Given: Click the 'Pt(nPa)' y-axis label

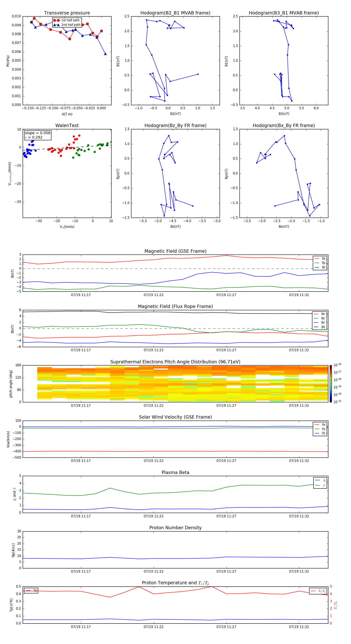Looking at the screenshot, I should click(x=8, y=61).
